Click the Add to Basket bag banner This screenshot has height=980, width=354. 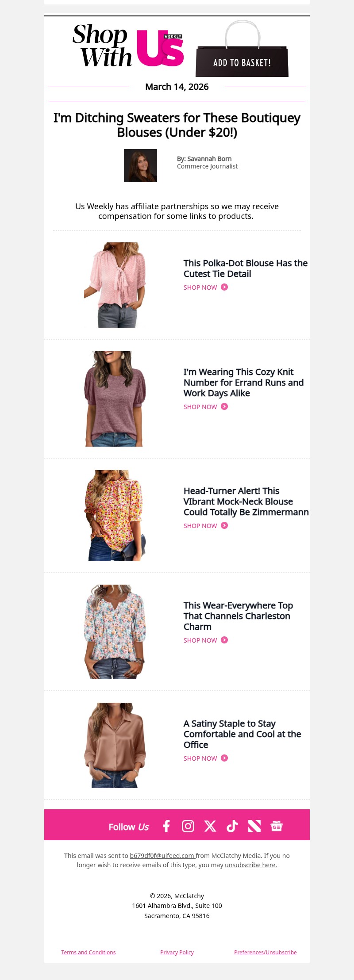[x=242, y=50]
